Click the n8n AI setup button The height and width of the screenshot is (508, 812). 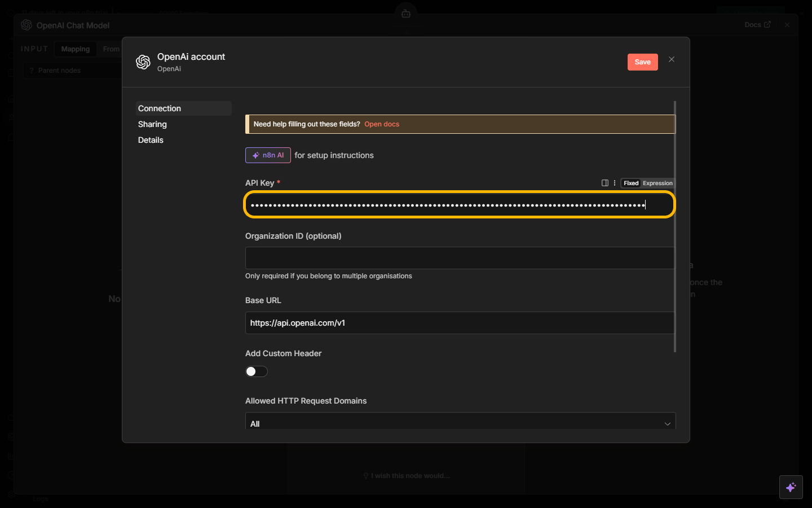click(x=268, y=155)
